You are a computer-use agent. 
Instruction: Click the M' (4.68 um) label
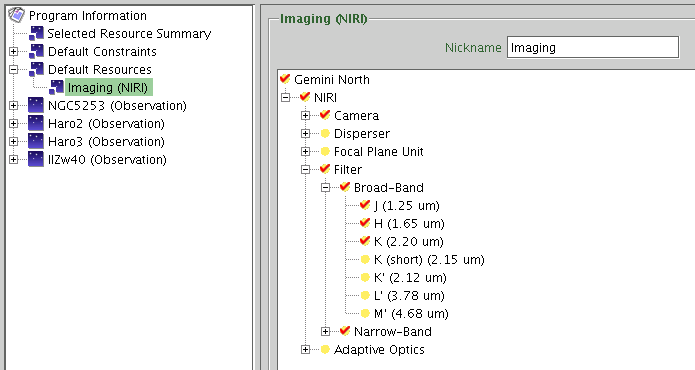click(x=411, y=314)
